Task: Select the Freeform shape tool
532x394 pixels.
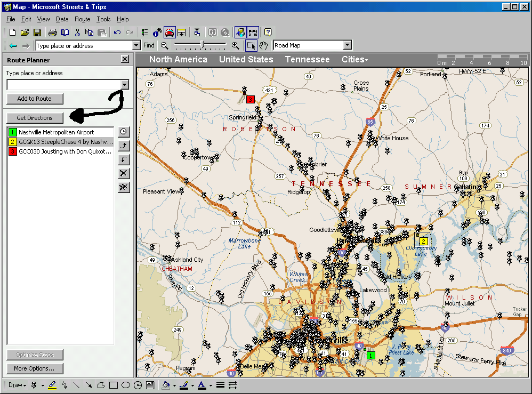Action: click(x=101, y=385)
